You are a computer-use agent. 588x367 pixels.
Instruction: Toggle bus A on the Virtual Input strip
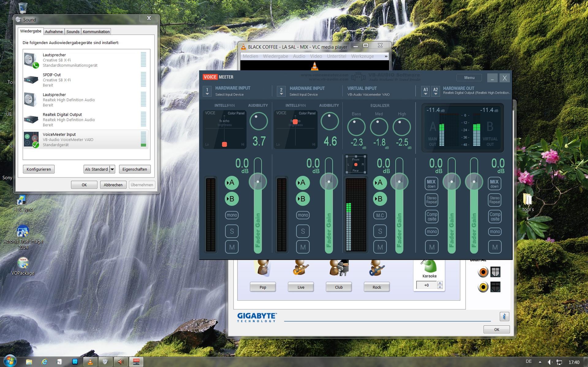[380, 183]
